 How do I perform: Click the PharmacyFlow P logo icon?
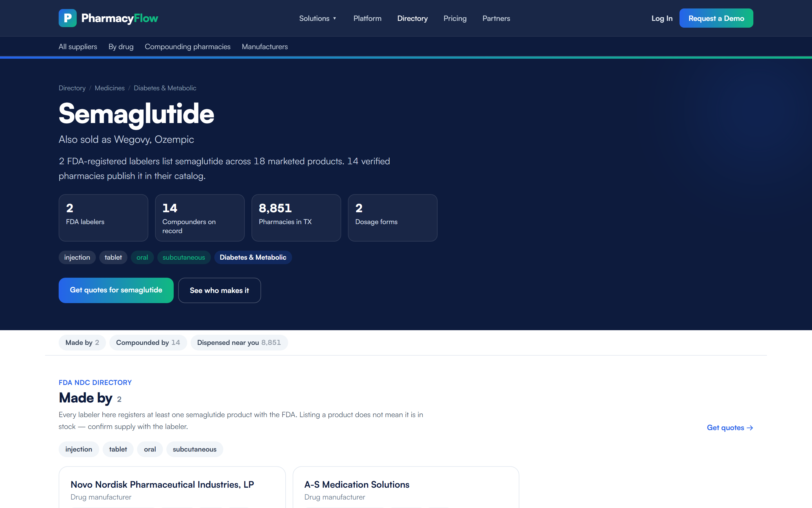(67, 18)
